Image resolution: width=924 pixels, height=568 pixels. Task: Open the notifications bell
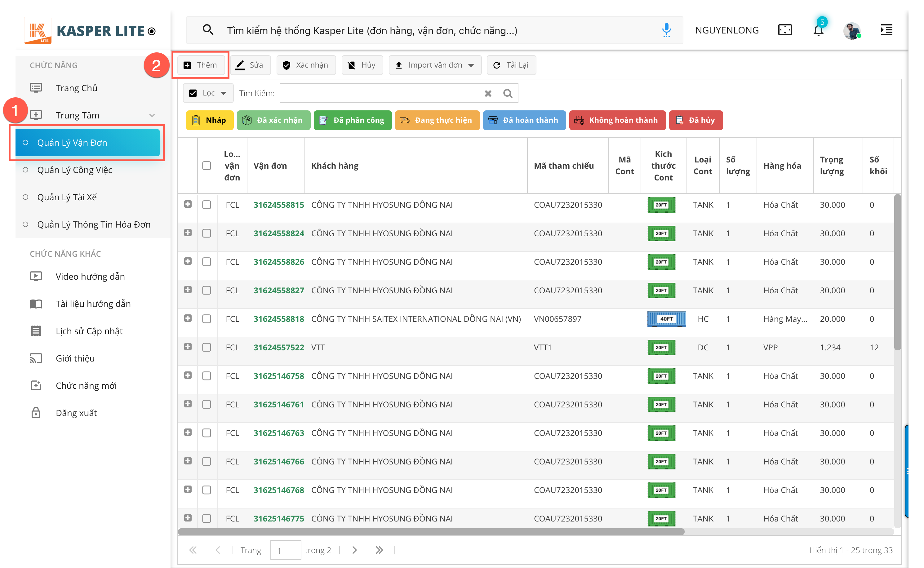coord(818,30)
